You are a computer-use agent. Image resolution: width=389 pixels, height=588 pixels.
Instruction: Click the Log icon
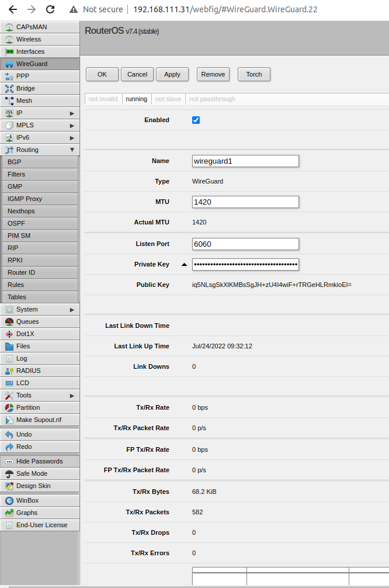[x=9, y=358]
